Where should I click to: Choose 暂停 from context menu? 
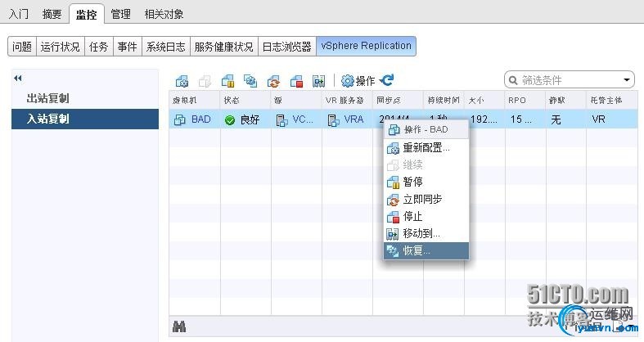(426, 182)
